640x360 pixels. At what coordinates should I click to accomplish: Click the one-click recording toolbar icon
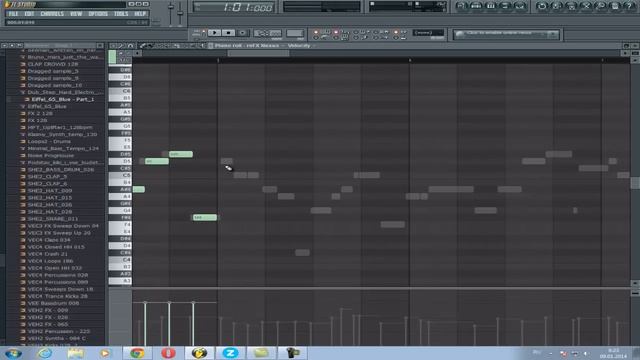600,6
